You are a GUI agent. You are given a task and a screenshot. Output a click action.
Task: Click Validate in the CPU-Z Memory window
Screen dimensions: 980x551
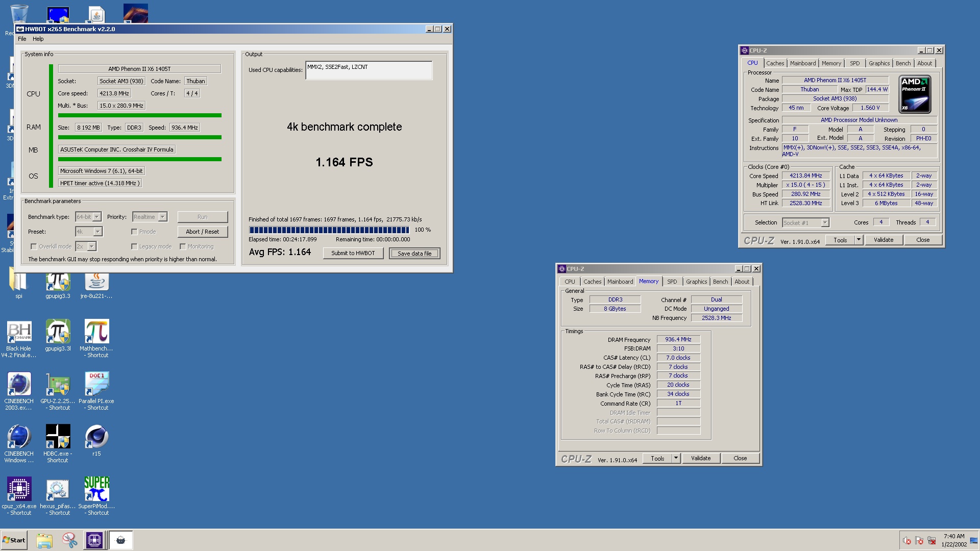coord(701,458)
